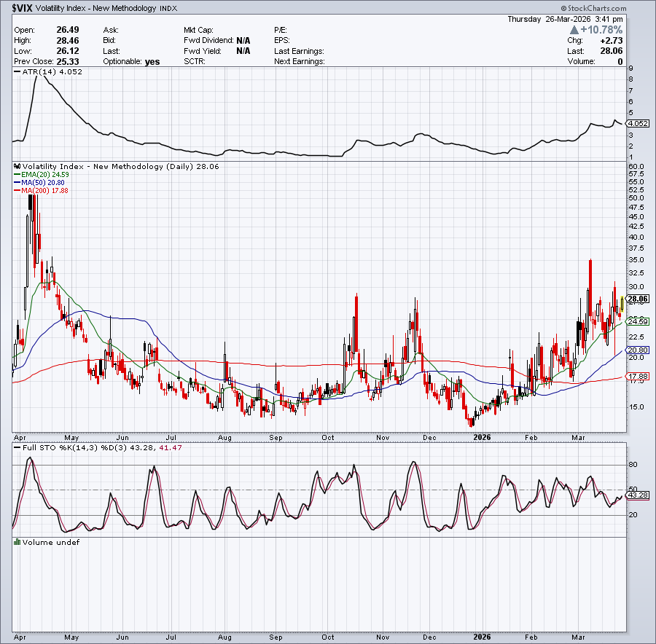Click the Next Earnings label
Screen dimensions: 656x644
pos(300,61)
